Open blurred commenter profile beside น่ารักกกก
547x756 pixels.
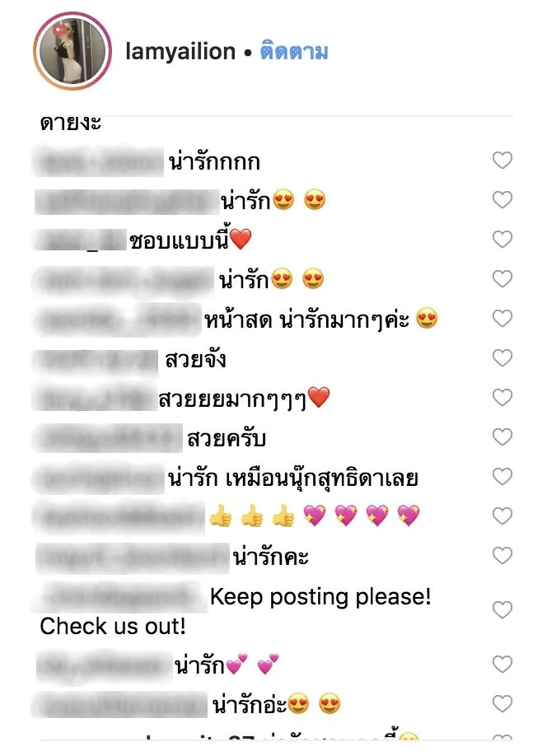click(x=98, y=161)
